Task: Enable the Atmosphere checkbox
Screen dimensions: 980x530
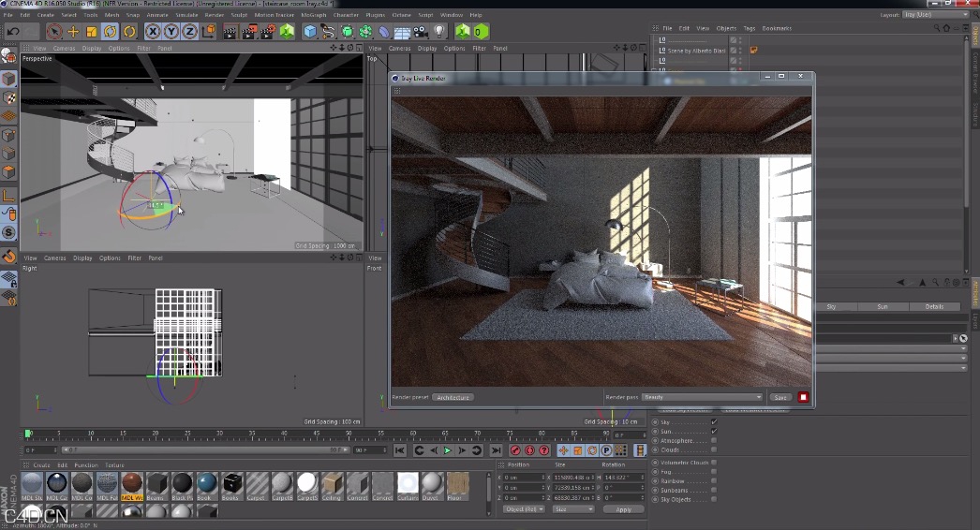Action: [714, 441]
